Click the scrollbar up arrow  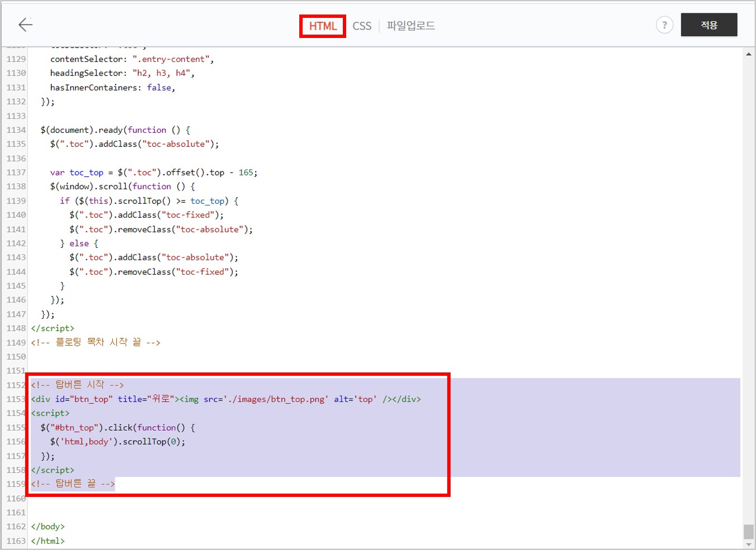[x=749, y=54]
